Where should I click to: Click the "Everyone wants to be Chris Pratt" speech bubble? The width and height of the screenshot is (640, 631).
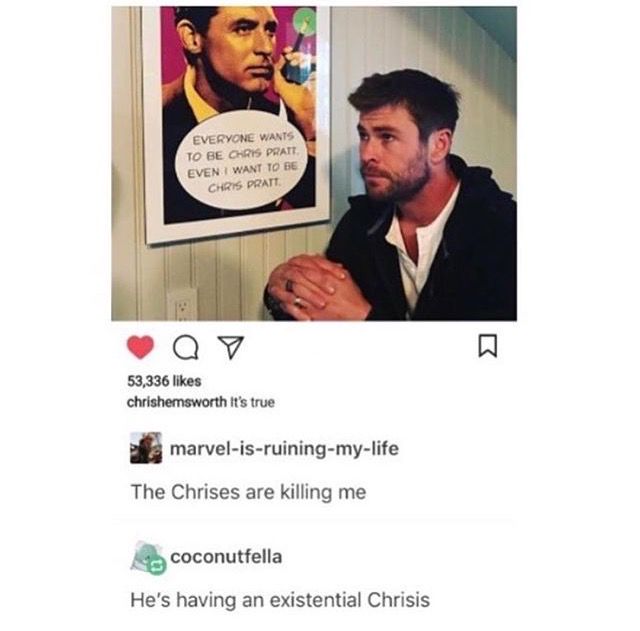(x=241, y=160)
